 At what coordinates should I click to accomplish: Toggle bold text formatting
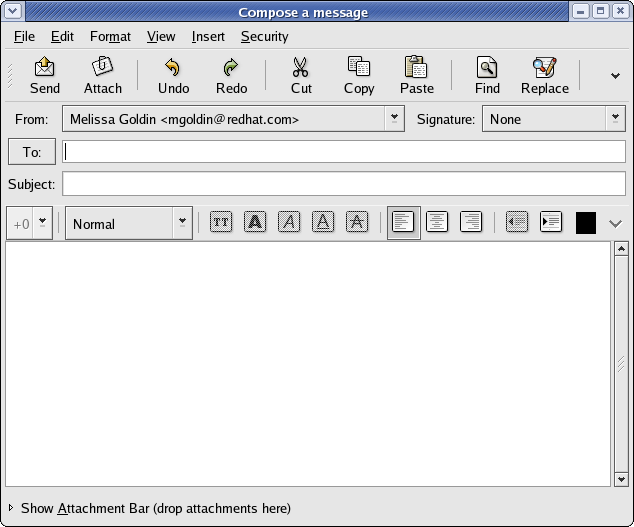coord(255,223)
